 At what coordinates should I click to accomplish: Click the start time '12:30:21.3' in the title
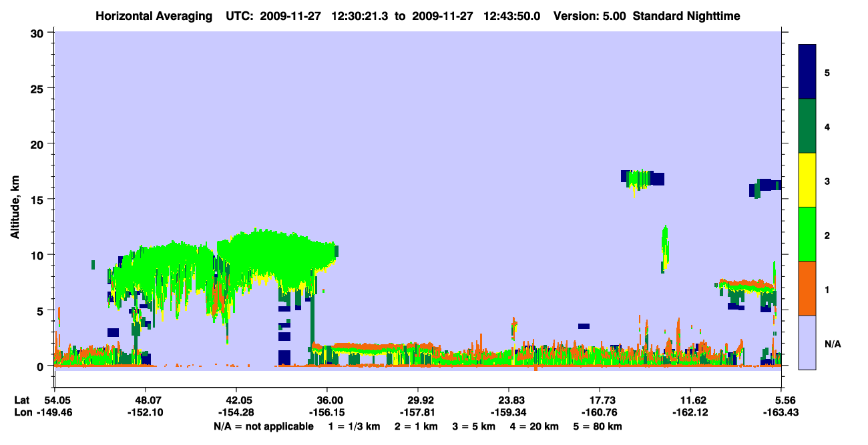361,15
